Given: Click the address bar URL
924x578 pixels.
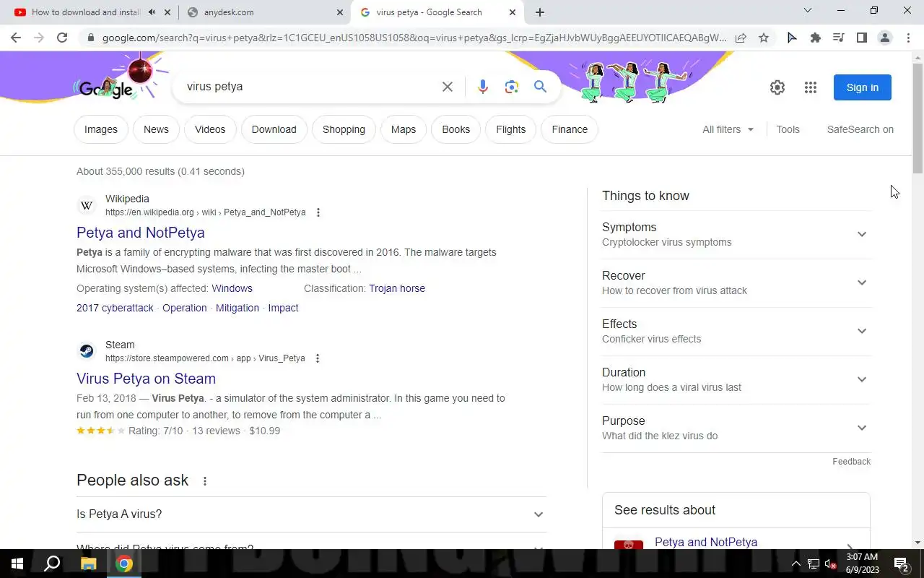Looking at the screenshot, I should coord(414,38).
